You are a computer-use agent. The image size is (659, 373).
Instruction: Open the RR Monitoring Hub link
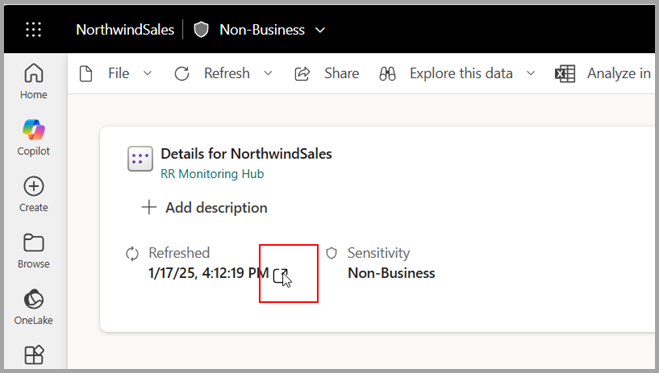pyautogui.click(x=212, y=174)
